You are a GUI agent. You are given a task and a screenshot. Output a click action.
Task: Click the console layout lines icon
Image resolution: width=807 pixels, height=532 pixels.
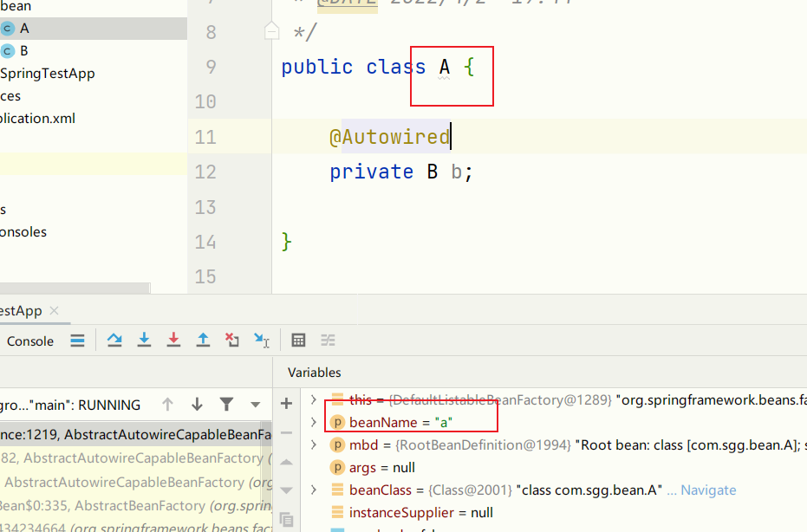coord(78,341)
